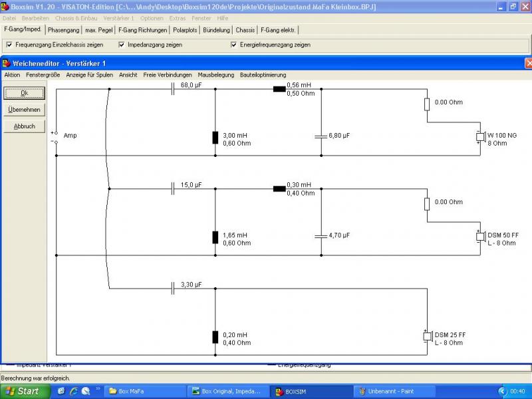
Task: Click the 68,0 µF capacitor symbol
Action: point(173,89)
